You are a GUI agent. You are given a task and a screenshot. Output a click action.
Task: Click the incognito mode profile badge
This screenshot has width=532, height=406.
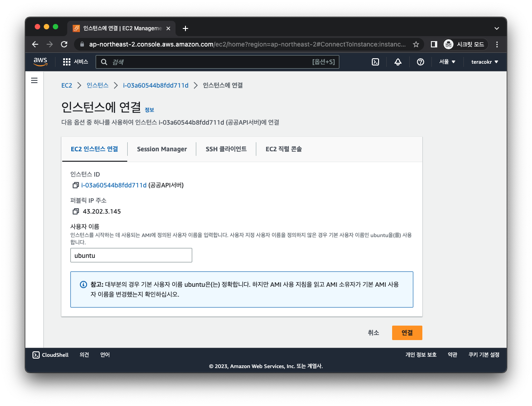[465, 44]
